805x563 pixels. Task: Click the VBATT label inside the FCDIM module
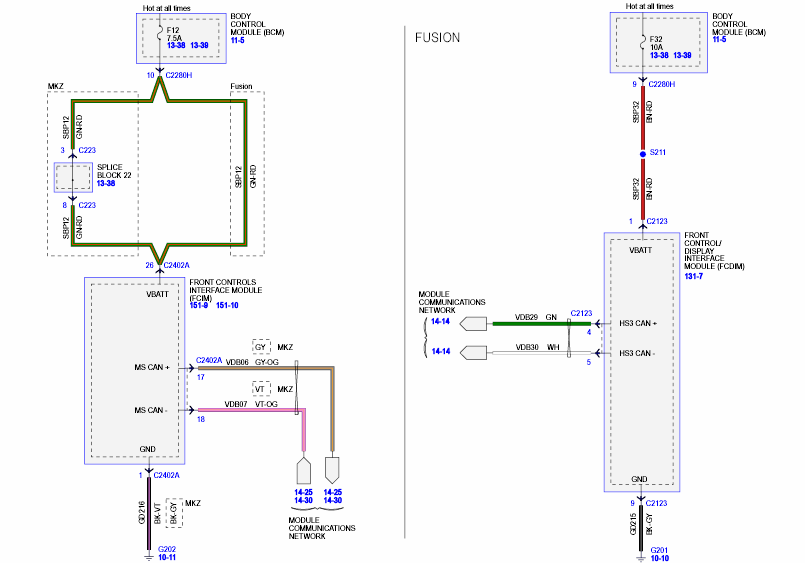coord(640,250)
